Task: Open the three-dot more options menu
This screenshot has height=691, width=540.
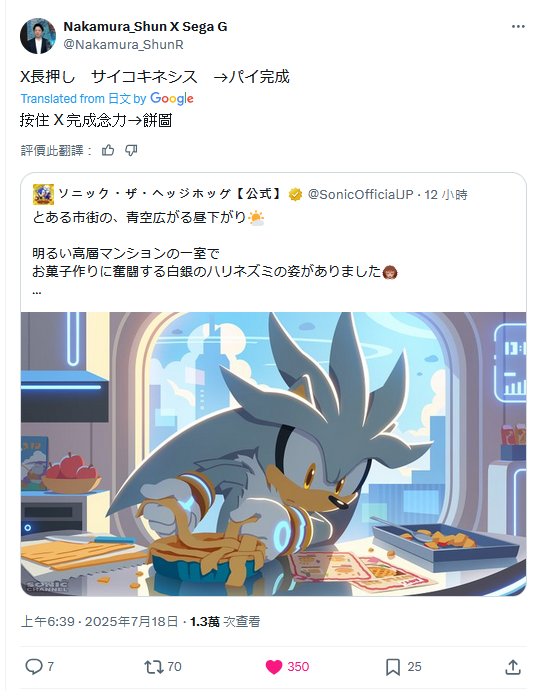Action: pyautogui.click(x=518, y=27)
